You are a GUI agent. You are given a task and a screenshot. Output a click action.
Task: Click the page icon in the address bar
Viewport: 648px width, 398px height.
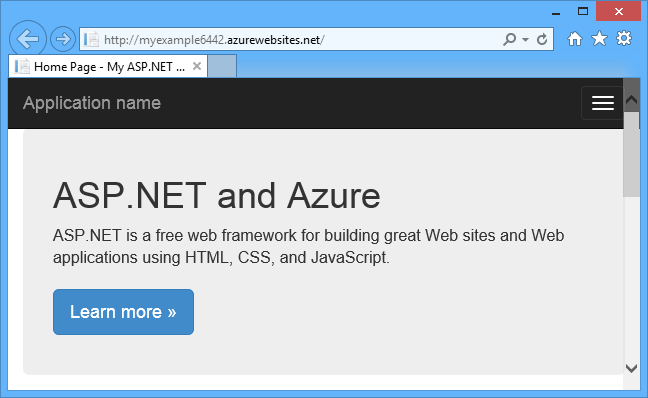(91, 40)
